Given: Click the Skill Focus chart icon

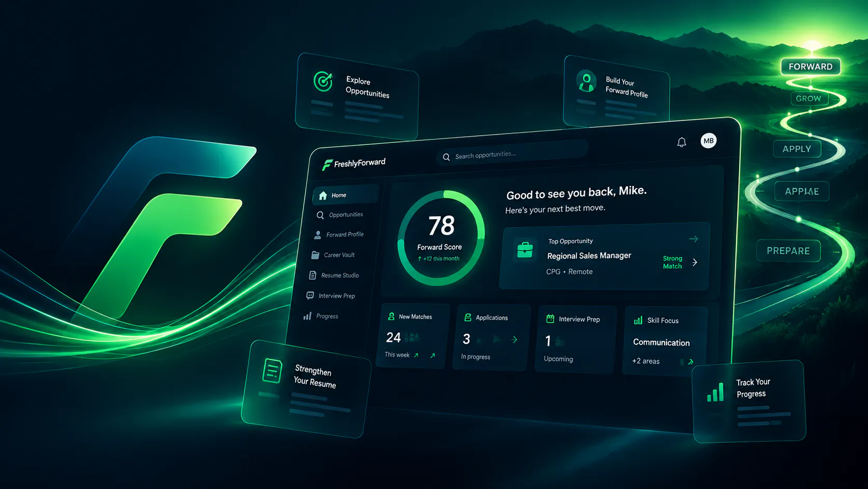Looking at the screenshot, I should (x=638, y=321).
